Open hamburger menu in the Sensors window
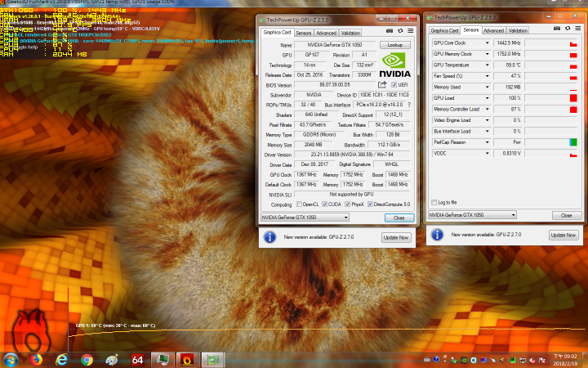 (578, 28)
